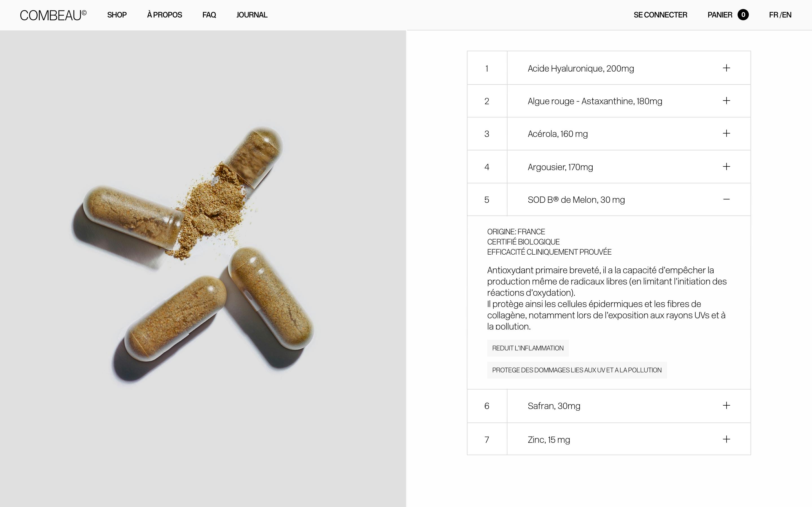
Task: Open SE CONNECTER to log in
Action: click(x=660, y=15)
